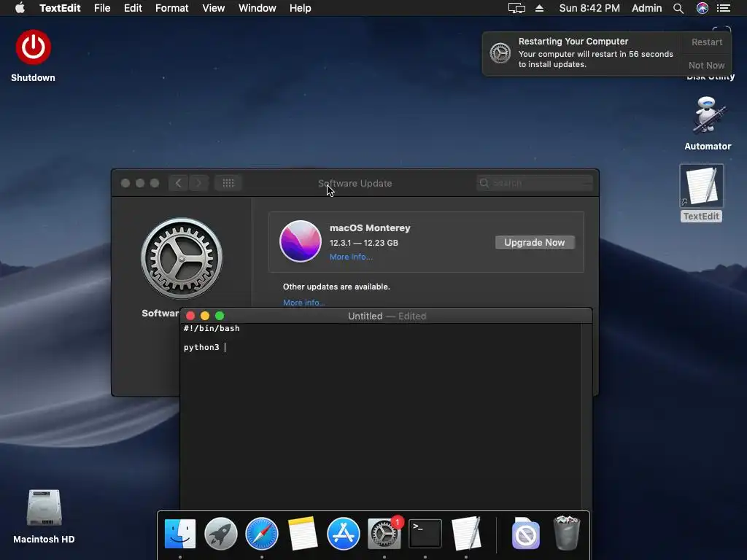Open Automator from the desktop
This screenshot has width=747, height=560.
pos(708,116)
